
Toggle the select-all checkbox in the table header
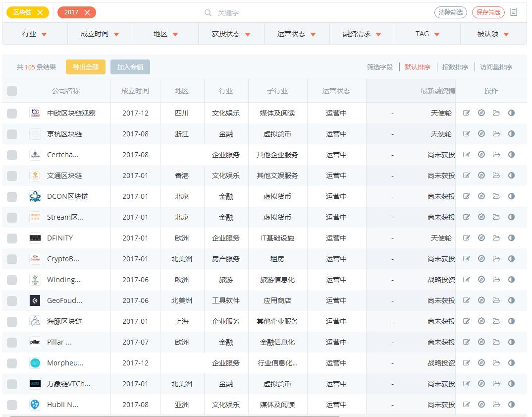[x=12, y=91]
